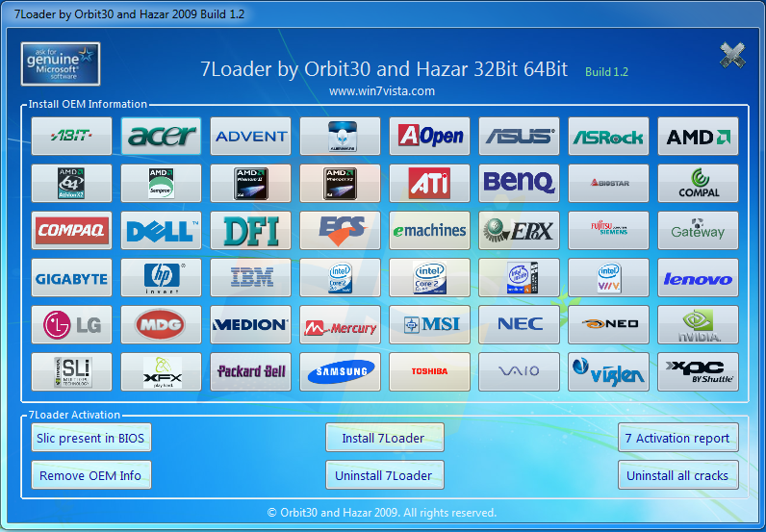Select the ABIT OEM logo
766x532 pixels.
click(x=71, y=136)
